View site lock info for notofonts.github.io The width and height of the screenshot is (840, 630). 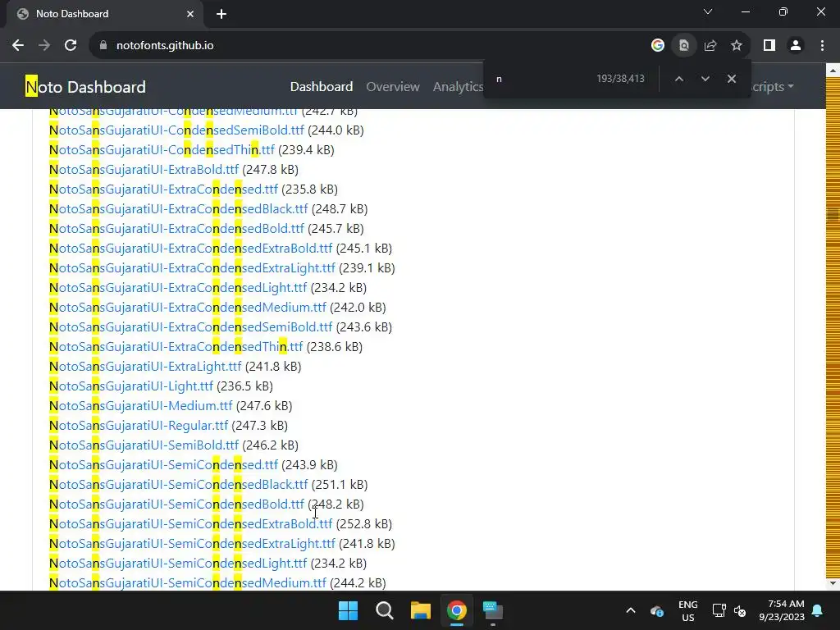click(103, 46)
